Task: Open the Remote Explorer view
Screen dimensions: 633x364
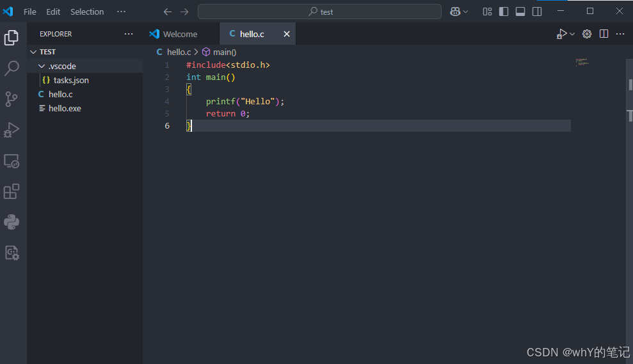Action: click(12, 161)
